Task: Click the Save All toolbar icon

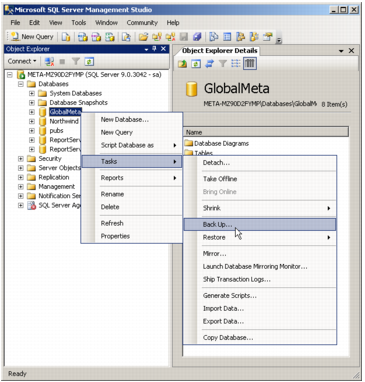Action: [x=197, y=37]
